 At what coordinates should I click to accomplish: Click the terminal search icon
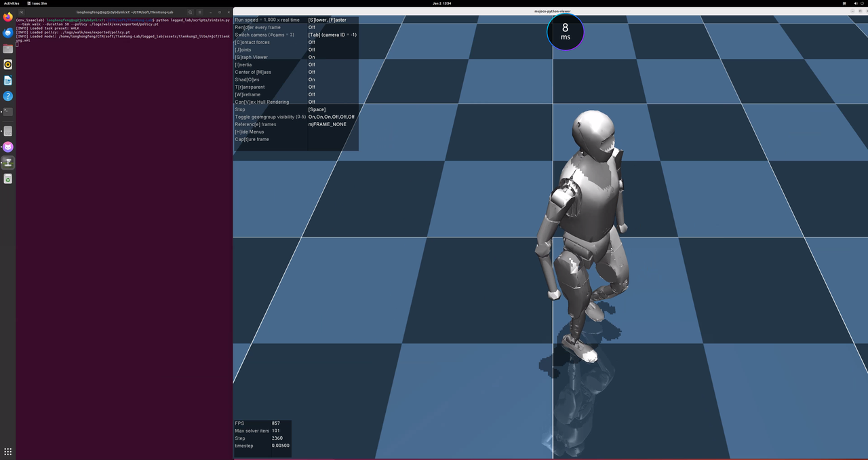pyautogui.click(x=191, y=12)
